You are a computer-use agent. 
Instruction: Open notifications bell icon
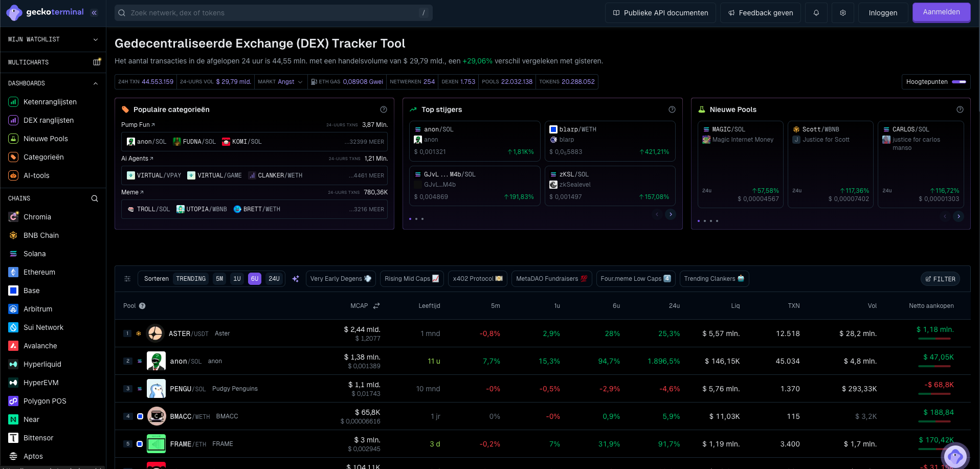[816, 13]
